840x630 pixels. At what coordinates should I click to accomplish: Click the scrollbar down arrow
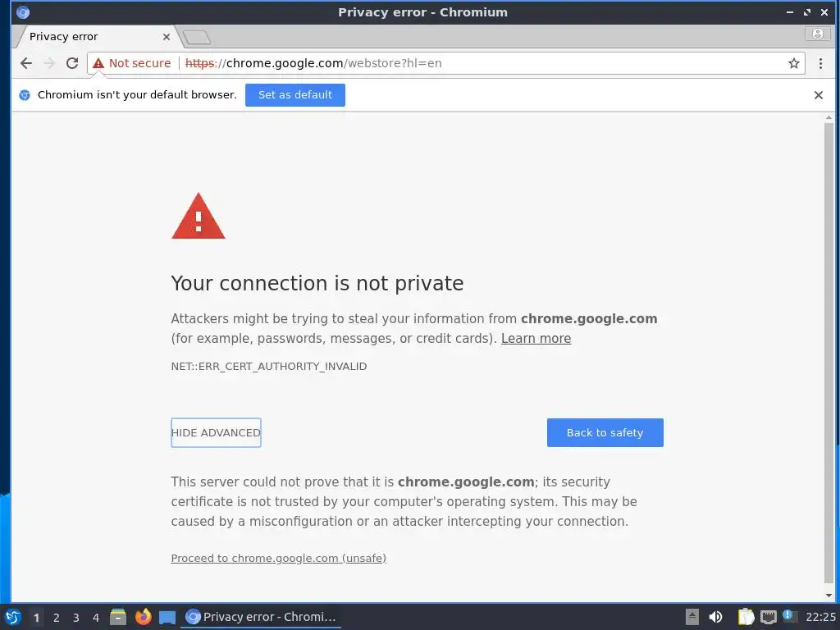(x=829, y=596)
